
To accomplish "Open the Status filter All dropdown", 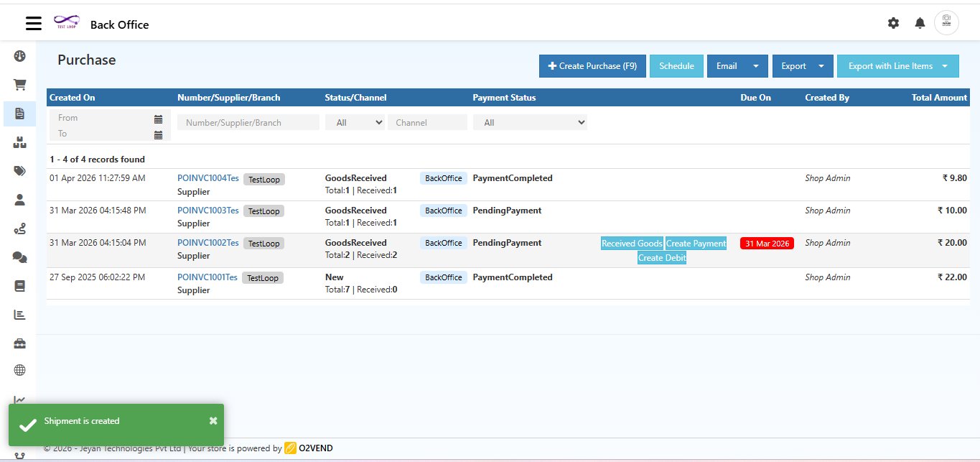I will point(355,122).
